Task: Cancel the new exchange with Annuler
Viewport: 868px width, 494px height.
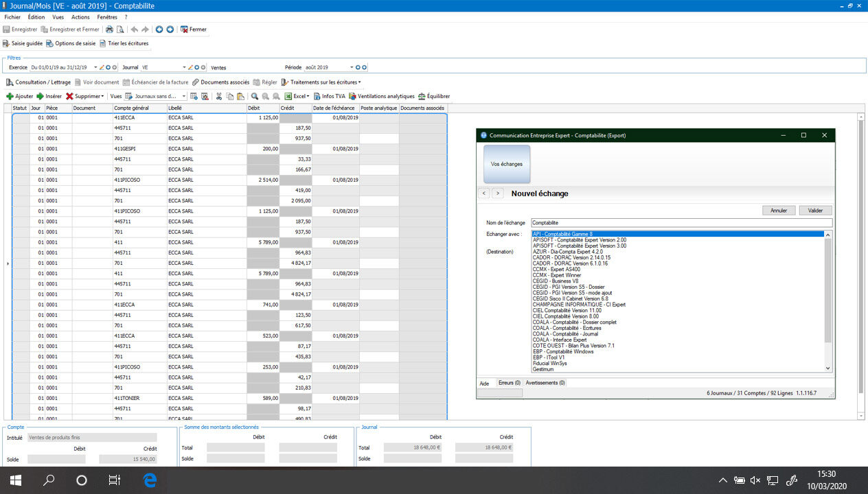Action: [x=779, y=210]
